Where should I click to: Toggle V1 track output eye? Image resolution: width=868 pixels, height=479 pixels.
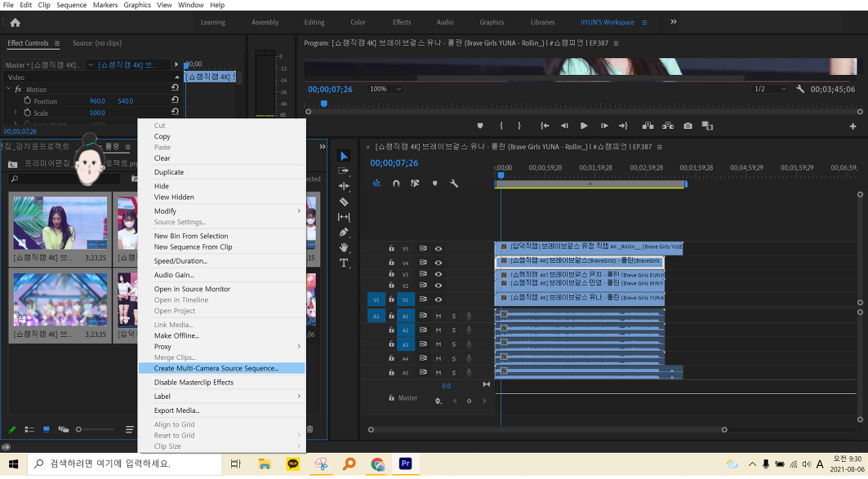438,299
